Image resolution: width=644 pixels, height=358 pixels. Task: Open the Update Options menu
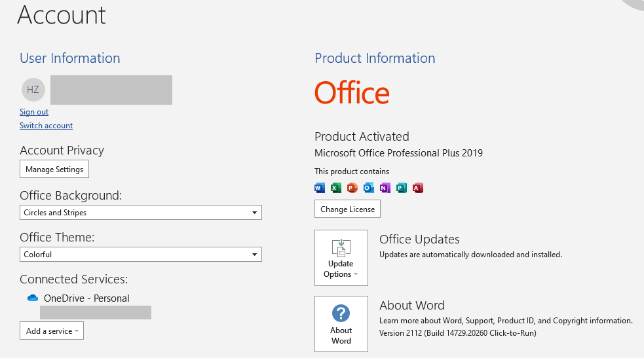(341, 257)
